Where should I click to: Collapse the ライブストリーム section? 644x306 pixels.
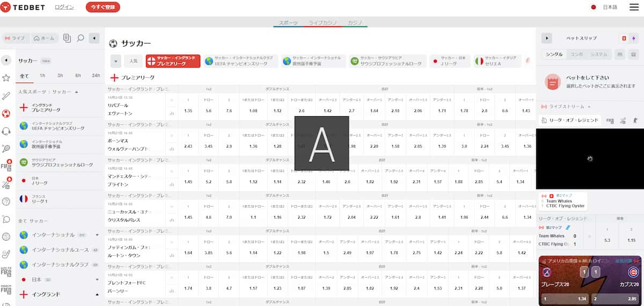589,107
